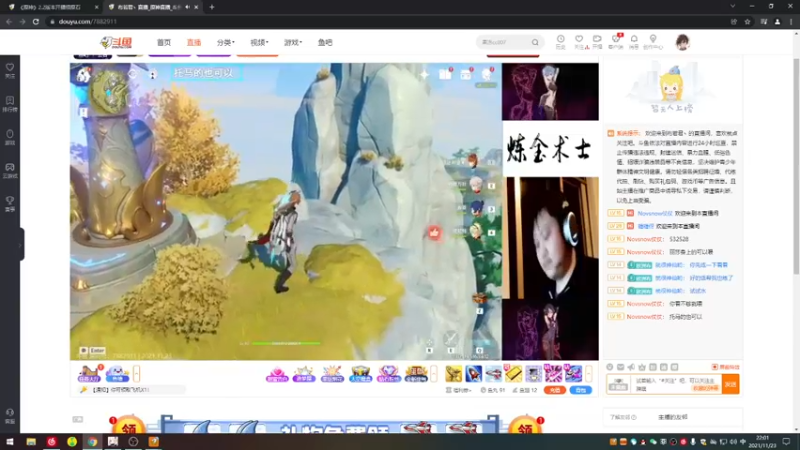This screenshot has width=800, height=450.
Task: Open the Windows notification center
Action: coord(787,442)
